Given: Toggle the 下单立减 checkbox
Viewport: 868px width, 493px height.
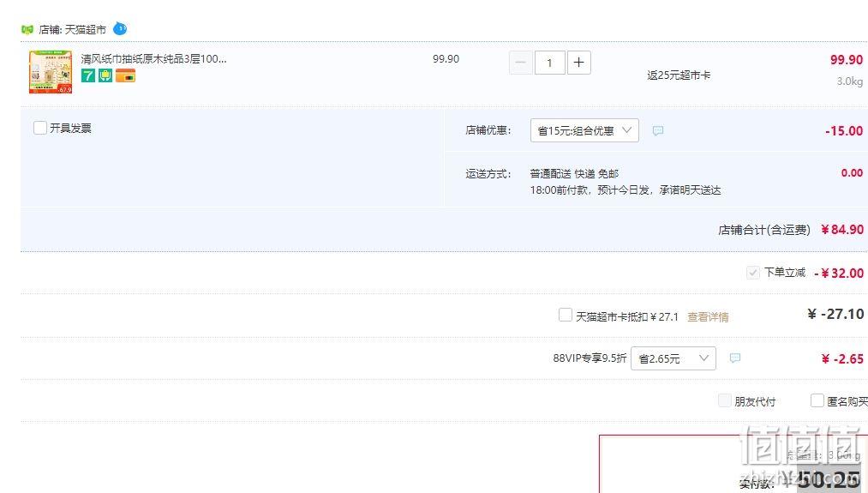Looking at the screenshot, I should coord(753,273).
